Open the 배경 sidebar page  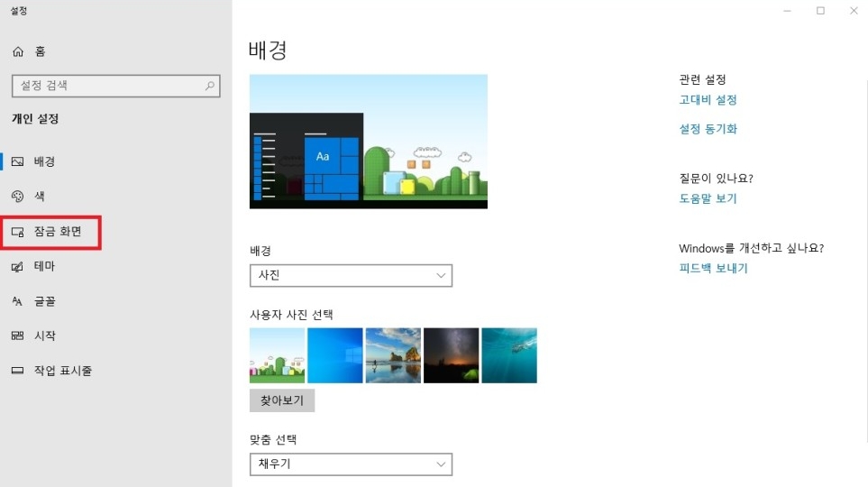coord(116,161)
